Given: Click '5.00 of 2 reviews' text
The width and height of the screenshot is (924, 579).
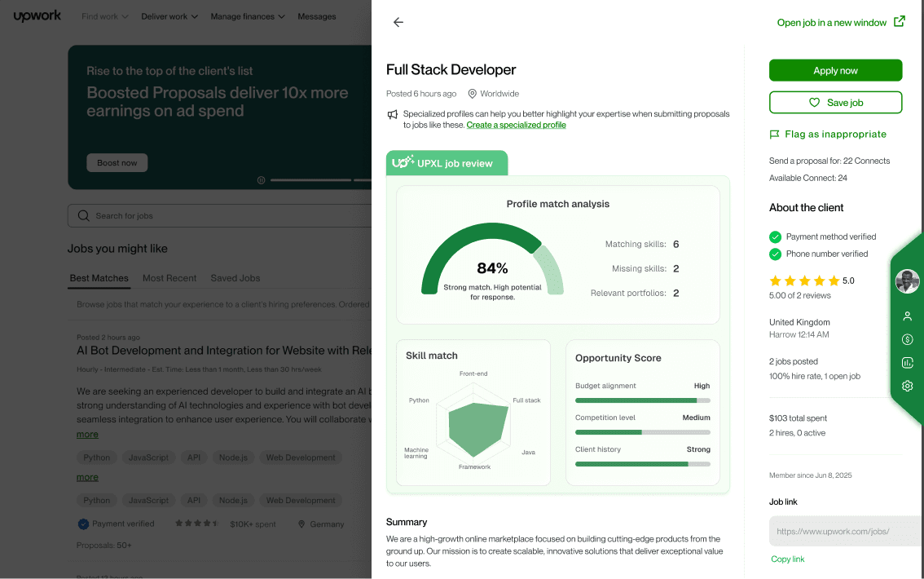Looking at the screenshot, I should click(799, 295).
